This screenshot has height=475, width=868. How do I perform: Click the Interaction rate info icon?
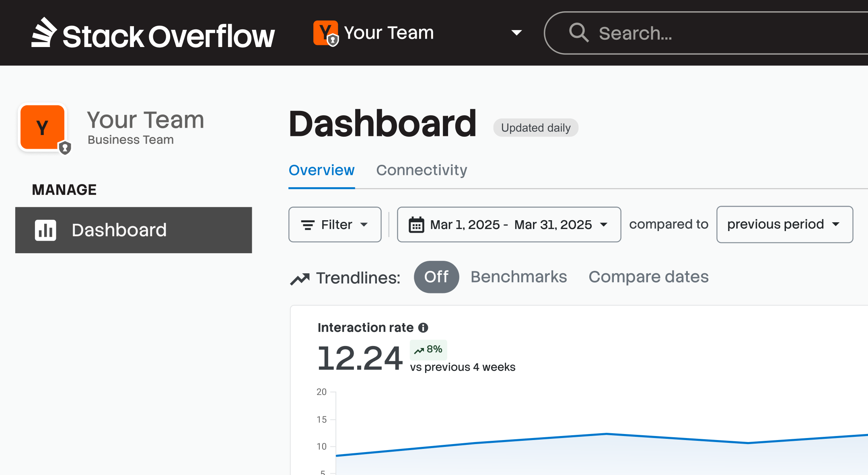tap(423, 328)
